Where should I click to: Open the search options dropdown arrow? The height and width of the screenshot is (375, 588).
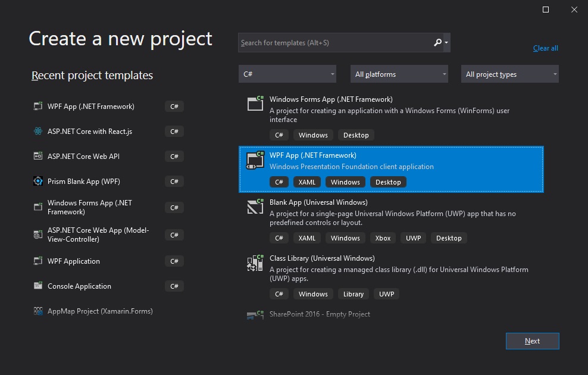tap(446, 42)
